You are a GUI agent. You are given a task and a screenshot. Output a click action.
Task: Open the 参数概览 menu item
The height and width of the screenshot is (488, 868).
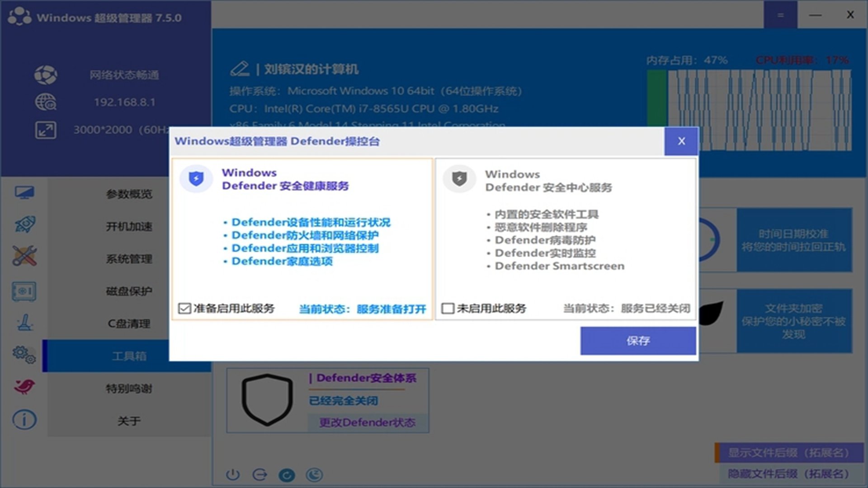click(x=129, y=194)
